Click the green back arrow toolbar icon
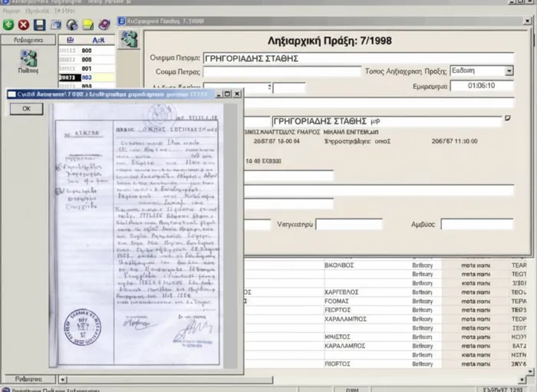 (x=8, y=25)
